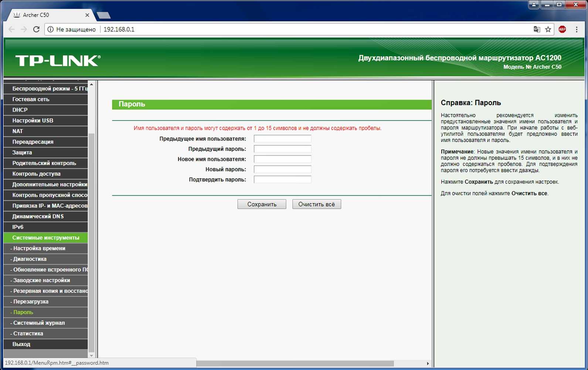This screenshot has height=370, width=588.
Task: Click the user profile icon in title bar
Action: click(534, 4)
